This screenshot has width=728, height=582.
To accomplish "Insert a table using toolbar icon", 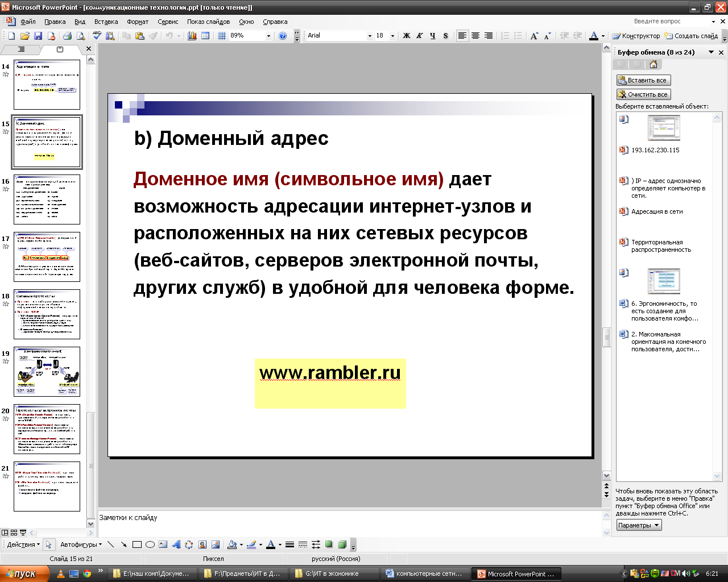I will pos(205,36).
